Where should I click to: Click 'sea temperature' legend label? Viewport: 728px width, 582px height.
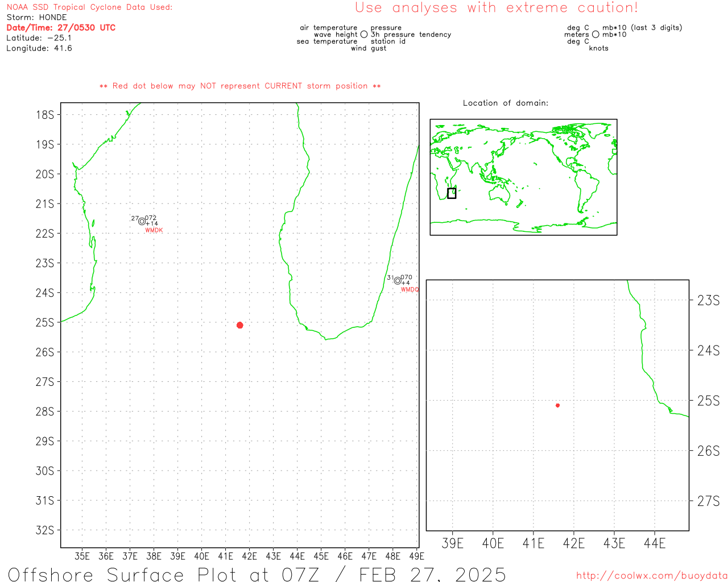pyautogui.click(x=327, y=41)
